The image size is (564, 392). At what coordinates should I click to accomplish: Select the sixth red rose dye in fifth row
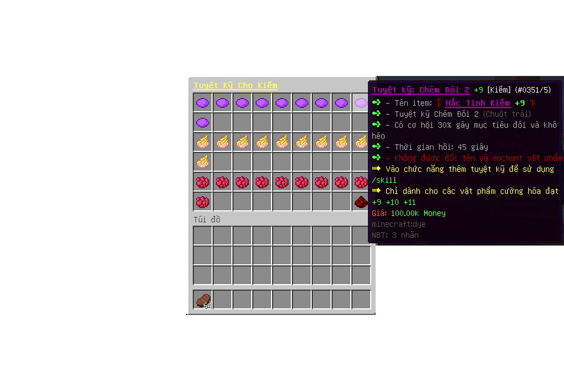point(301,182)
